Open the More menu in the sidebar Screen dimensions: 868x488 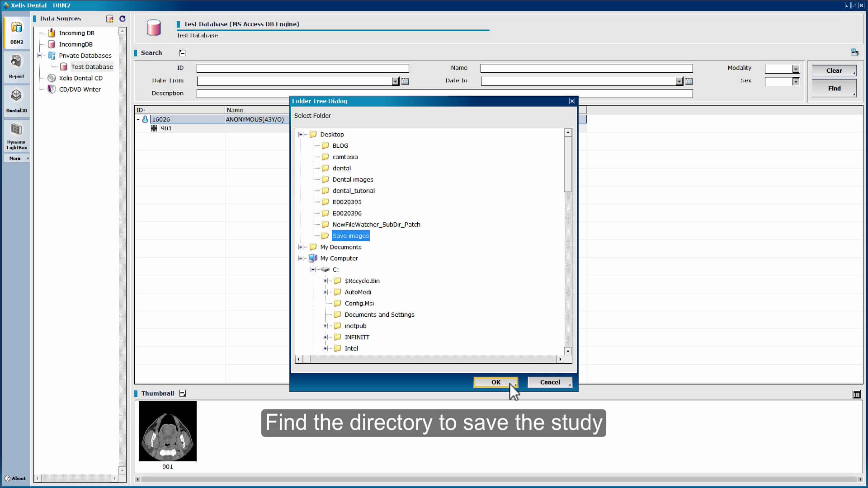[16, 158]
